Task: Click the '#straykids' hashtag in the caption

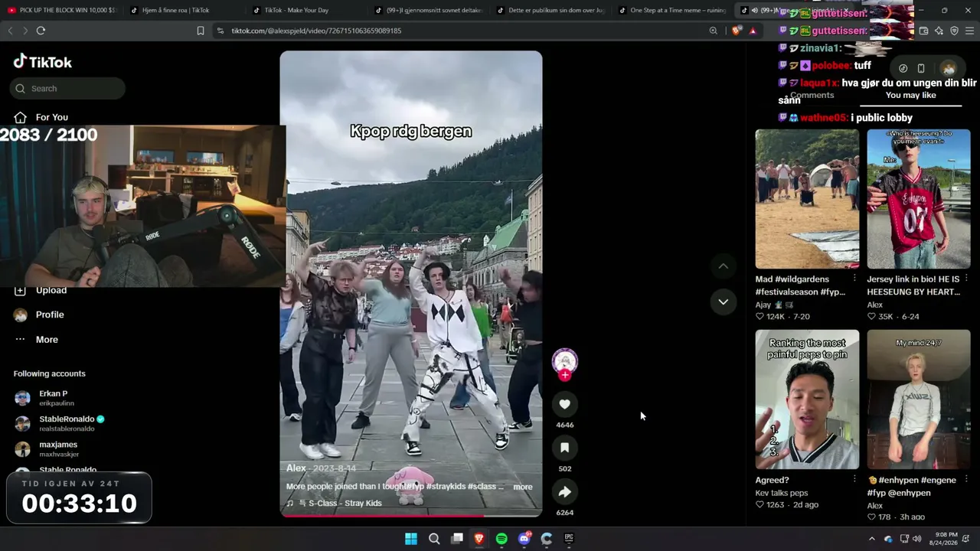Action: tap(445, 487)
